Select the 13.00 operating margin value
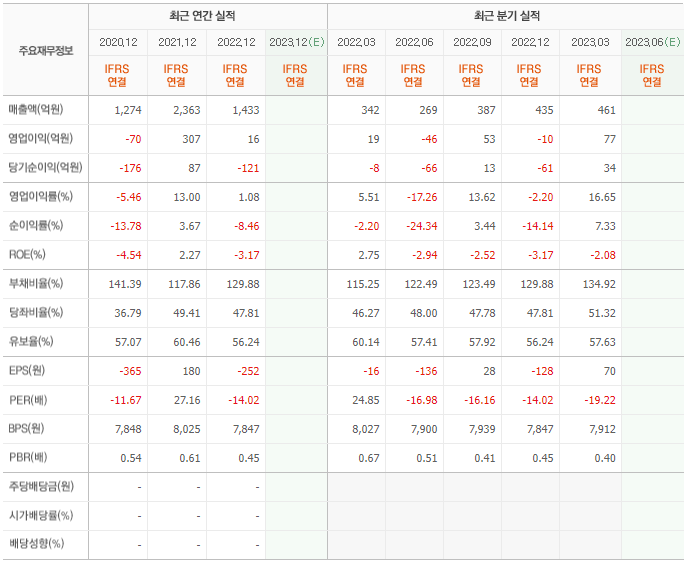The height and width of the screenshot is (563, 688). pyautogui.click(x=187, y=197)
